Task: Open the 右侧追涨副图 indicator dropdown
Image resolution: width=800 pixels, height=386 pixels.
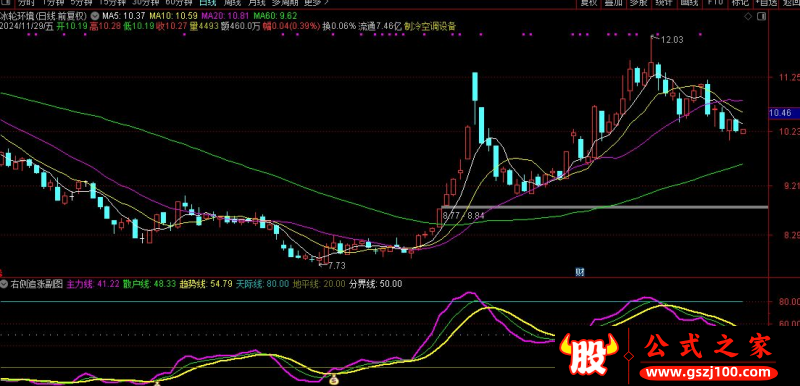Action: [5, 284]
